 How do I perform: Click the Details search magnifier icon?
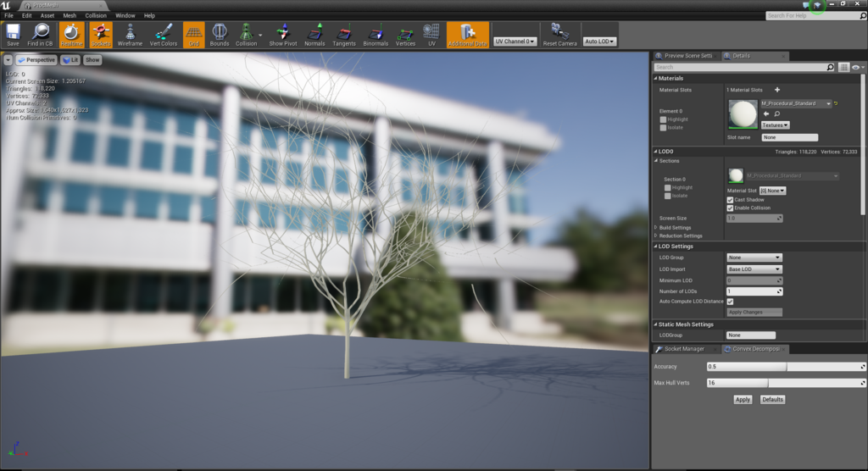(x=831, y=67)
